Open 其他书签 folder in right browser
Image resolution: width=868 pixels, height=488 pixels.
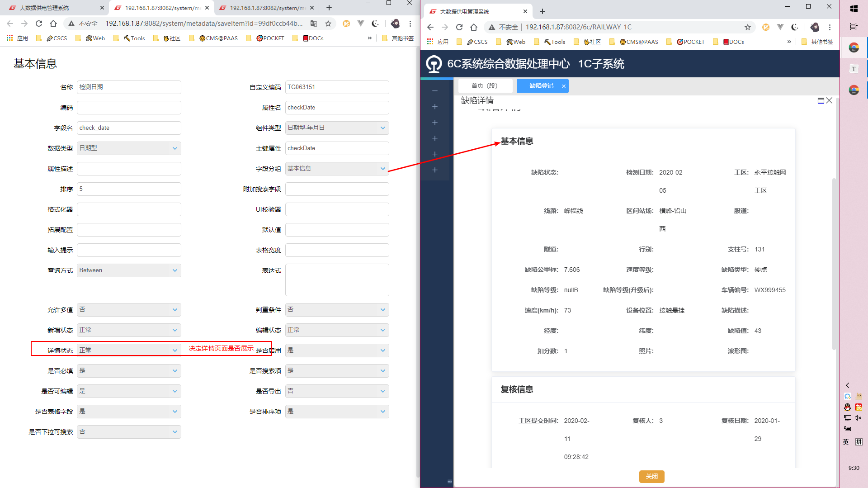point(817,42)
